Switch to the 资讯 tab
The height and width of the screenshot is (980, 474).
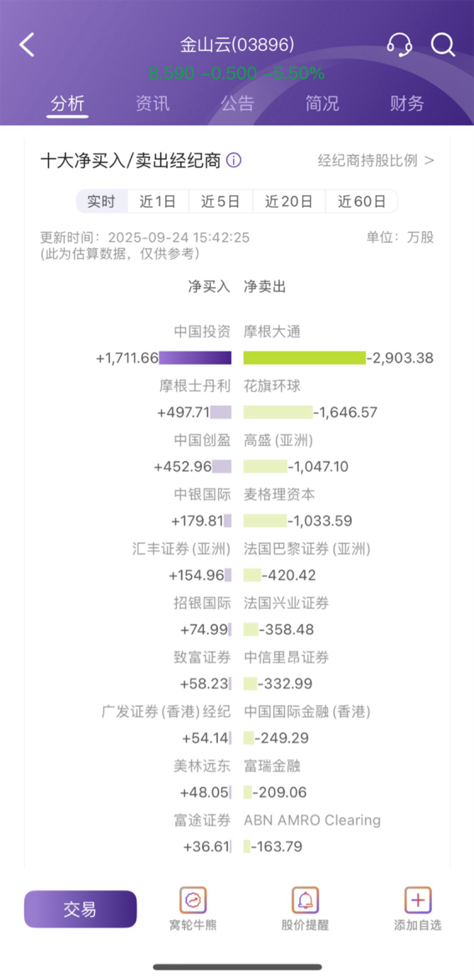click(x=152, y=104)
